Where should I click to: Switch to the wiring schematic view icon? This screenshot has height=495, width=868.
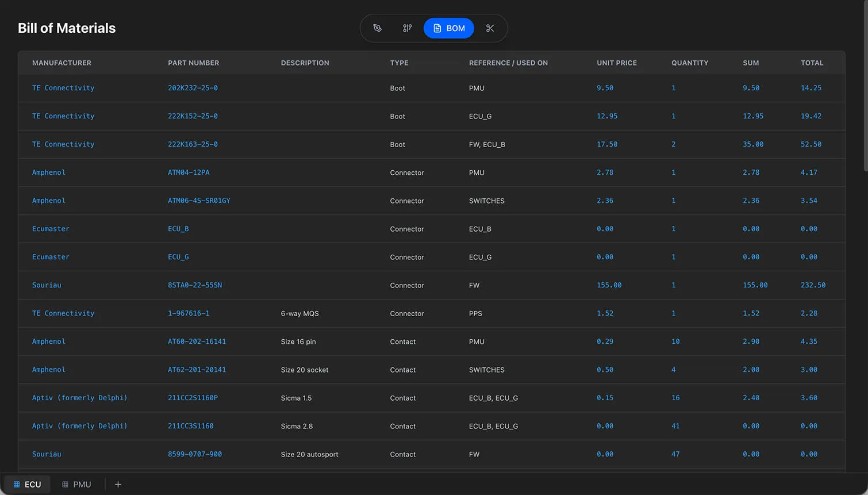point(407,28)
